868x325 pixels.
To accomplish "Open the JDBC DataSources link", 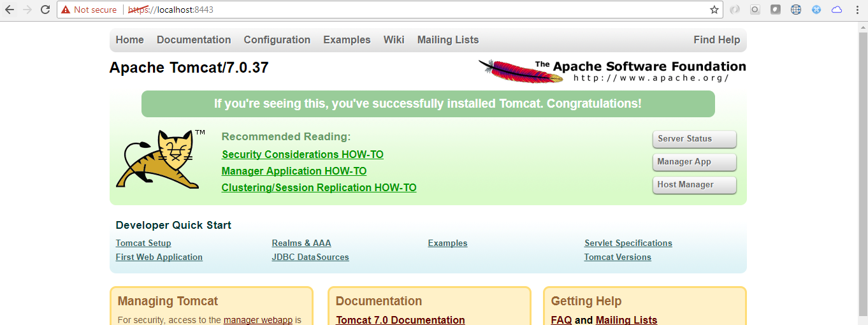I will point(310,257).
